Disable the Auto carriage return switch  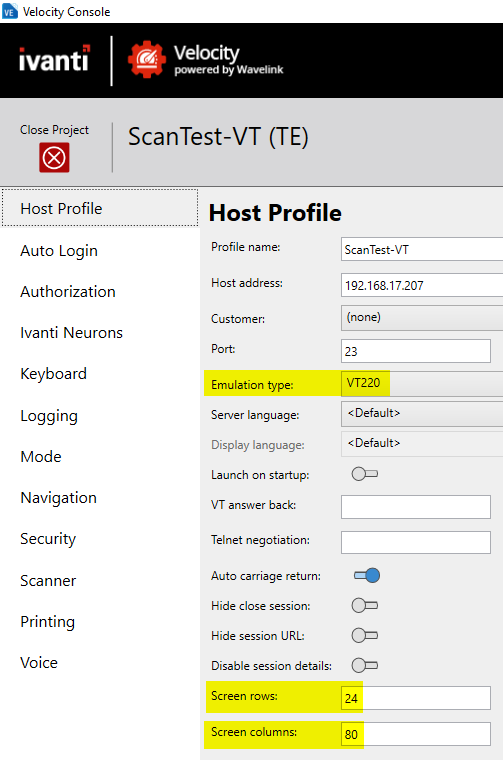coord(367,575)
